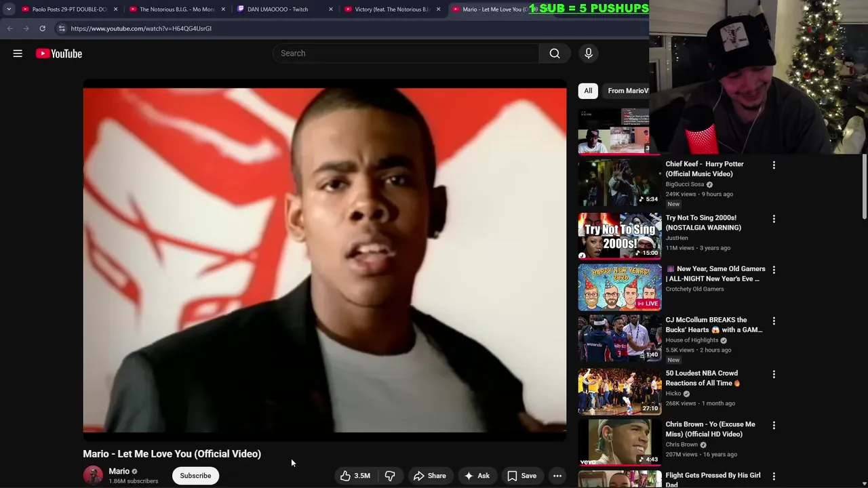The height and width of the screenshot is (488, 868).
Task: Go to the YouTube home logo
Action: (x=59, y=54)
